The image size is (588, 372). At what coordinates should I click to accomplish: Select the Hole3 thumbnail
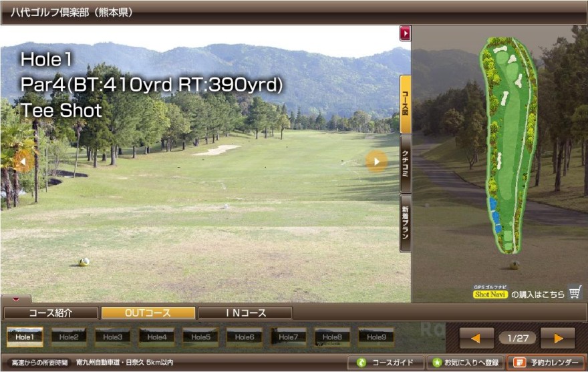pyautogui.click(x=112, y=337)
